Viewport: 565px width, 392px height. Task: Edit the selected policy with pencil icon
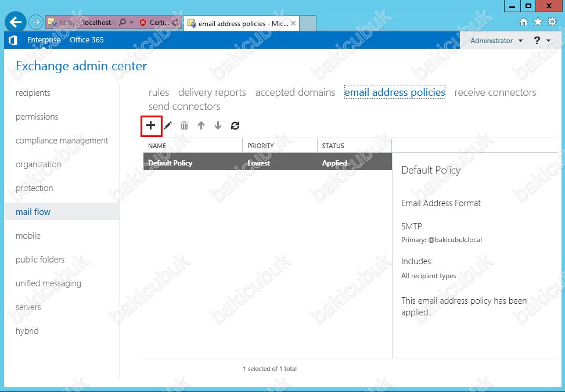(168, 126)
